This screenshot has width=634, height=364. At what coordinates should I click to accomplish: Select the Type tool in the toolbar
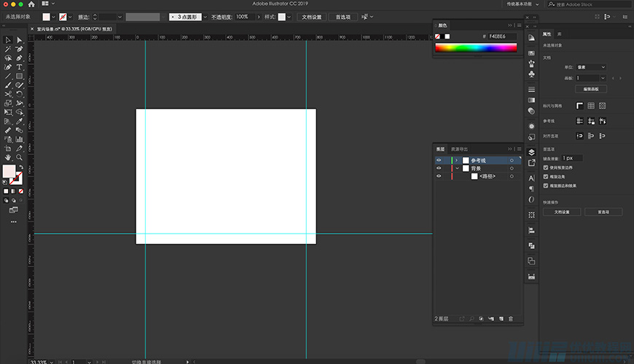[x=20, y=67]
